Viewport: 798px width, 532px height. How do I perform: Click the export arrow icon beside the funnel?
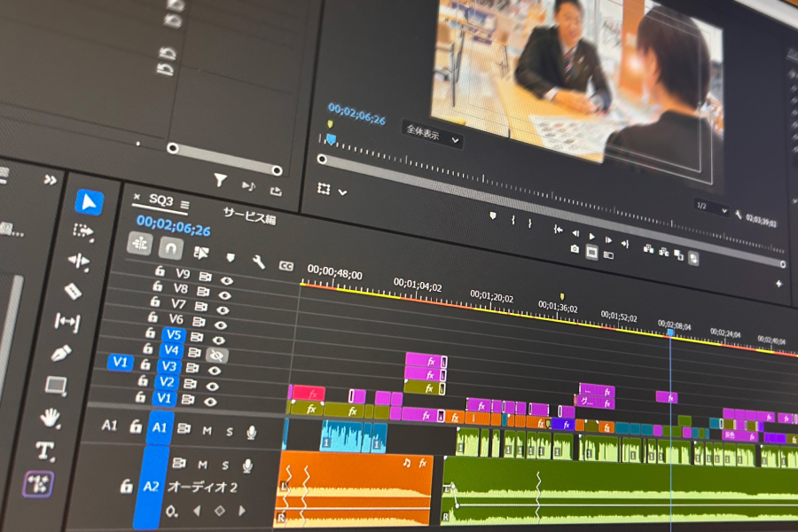276,191
